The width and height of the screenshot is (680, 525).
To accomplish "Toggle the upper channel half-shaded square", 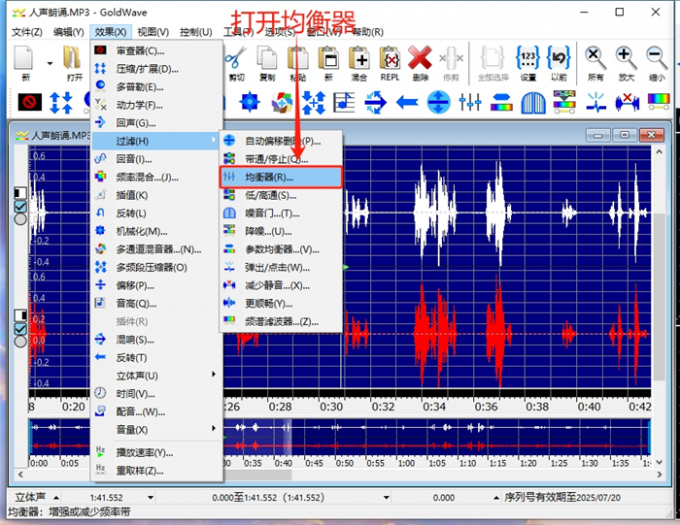I will tap(20, 193).
